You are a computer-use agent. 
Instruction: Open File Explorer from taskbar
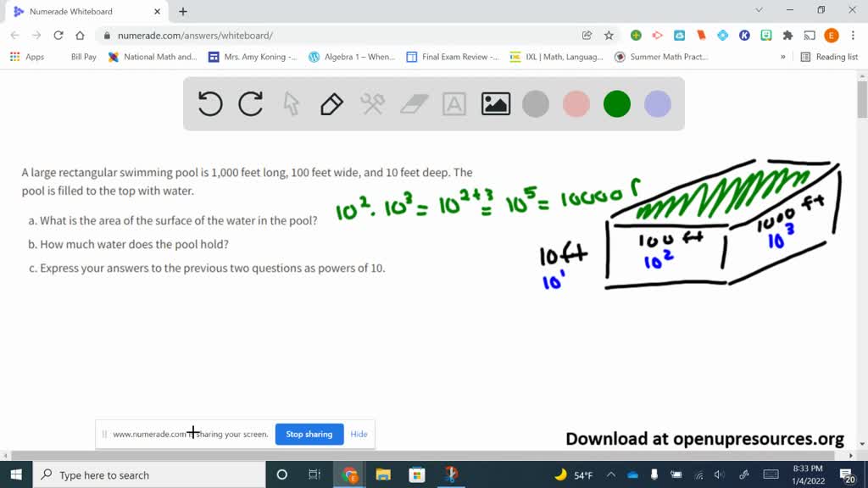[x=383, y=474]
